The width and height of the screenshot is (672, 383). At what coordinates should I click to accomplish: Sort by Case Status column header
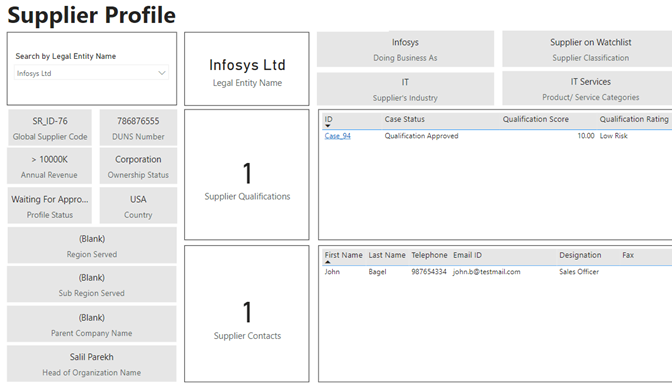(x=405, y=119)
